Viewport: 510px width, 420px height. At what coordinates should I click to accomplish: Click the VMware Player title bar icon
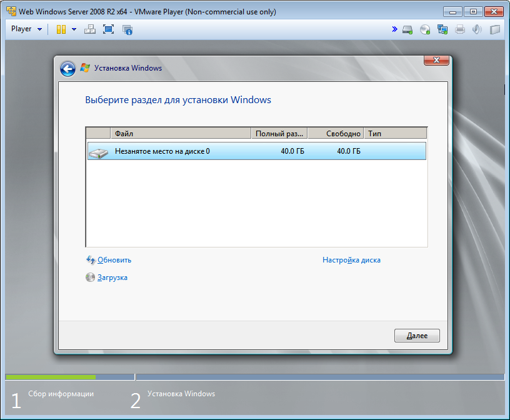(x=11, y=11)
